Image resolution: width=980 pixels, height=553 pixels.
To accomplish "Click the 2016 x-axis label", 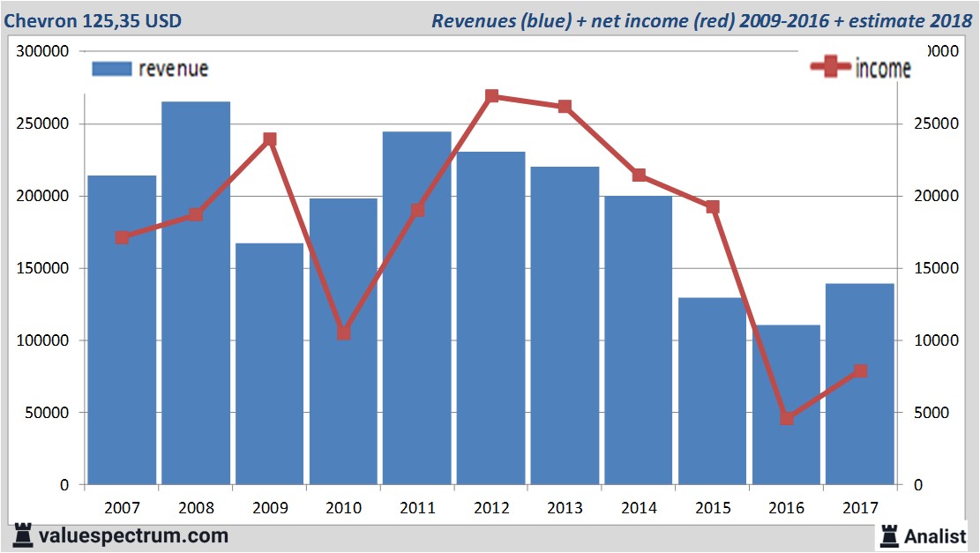I will [786, 507].
